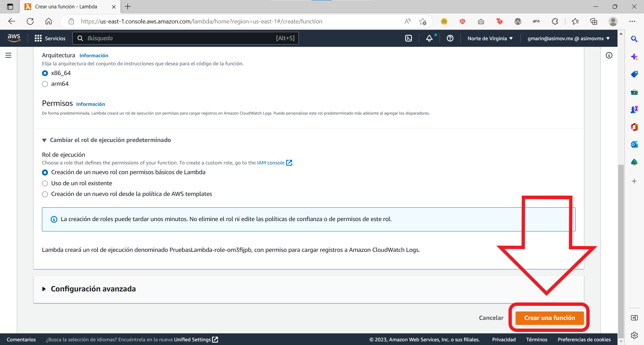Viewport: 644px width, 345px height.
Task: Choose new role from AWS policy templates
Action: [x=45, y=194]
